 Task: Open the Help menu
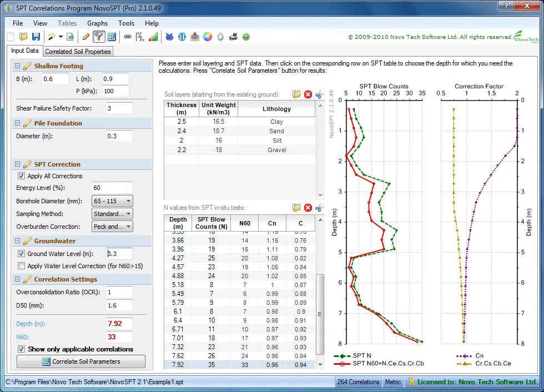point(152,23)
